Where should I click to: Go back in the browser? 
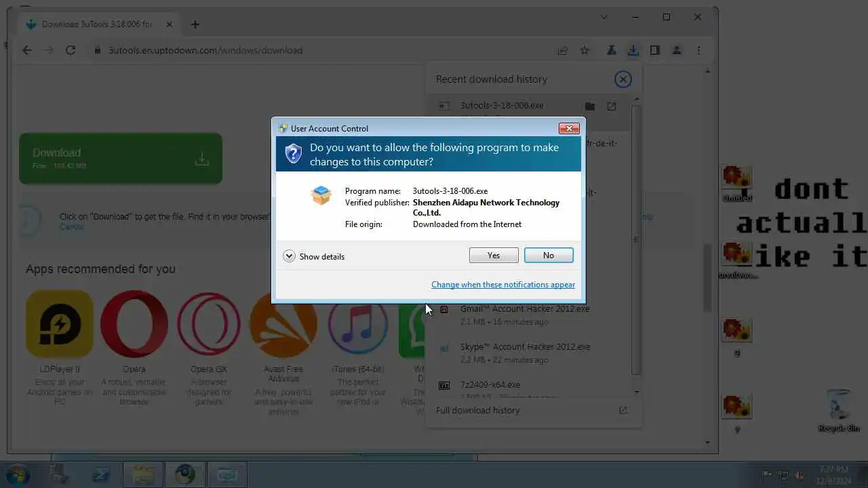[x=27, y=50]
